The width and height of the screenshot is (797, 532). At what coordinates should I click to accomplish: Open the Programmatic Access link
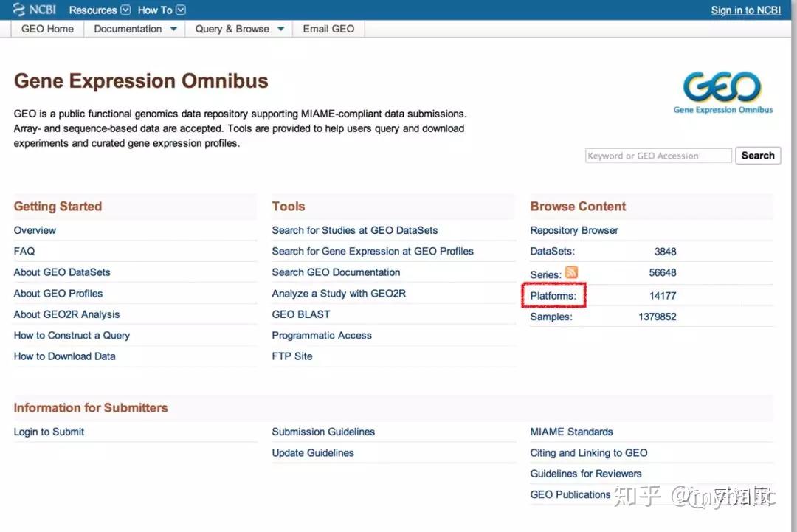point(322,335)
